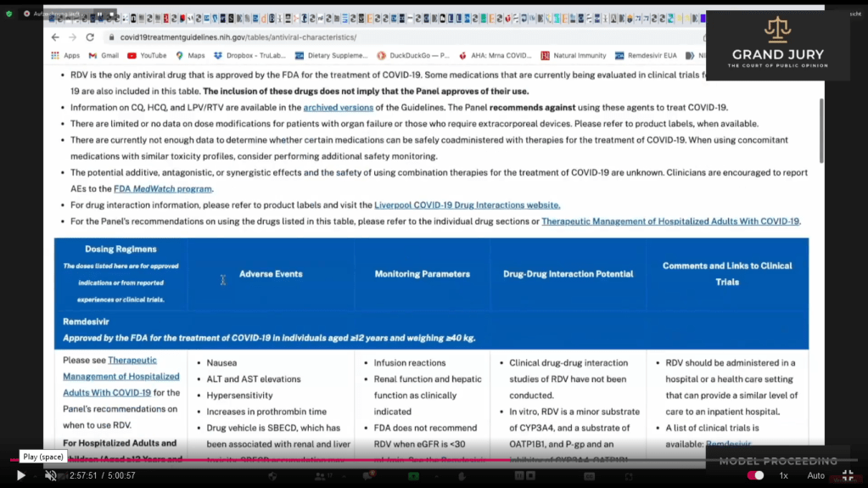Open Liverpool COVID-19 Drug Interactions website link
Screen dimensions: 868x488
[x=467, y=205]
